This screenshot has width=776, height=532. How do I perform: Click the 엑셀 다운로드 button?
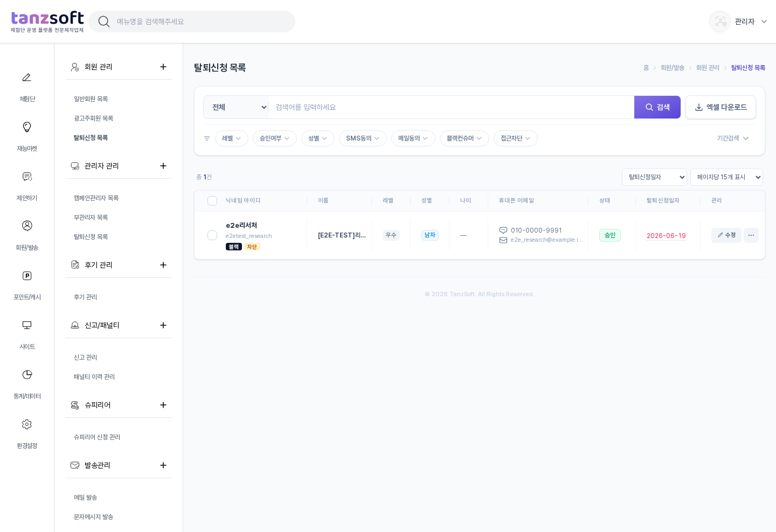pyautogui.click(x=720, y=107)
